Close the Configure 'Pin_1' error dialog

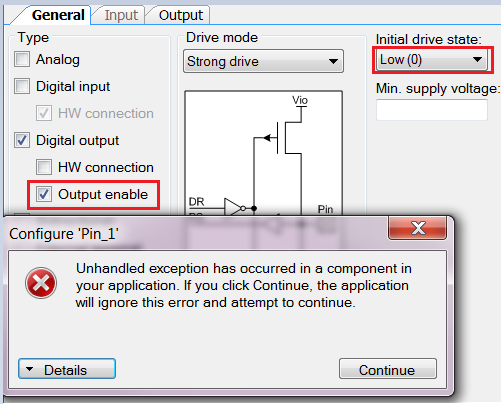point(417,228)
